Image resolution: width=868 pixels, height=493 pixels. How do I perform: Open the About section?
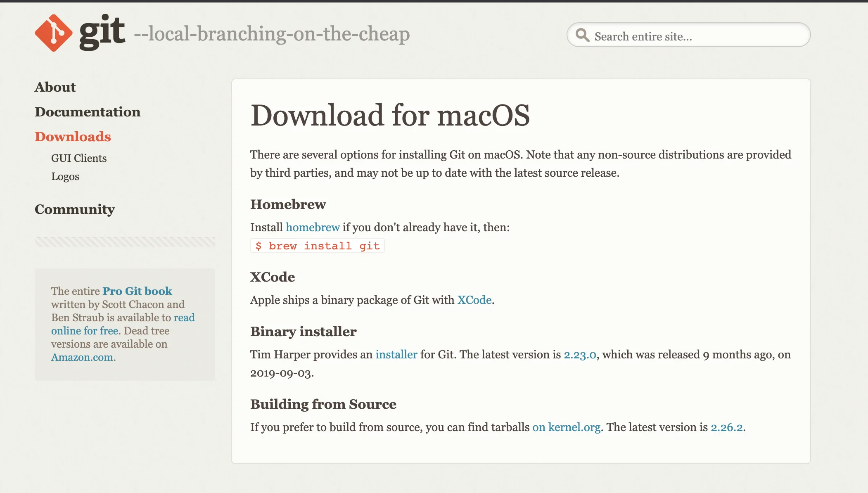pyautogui.click(x=55, y=87)
